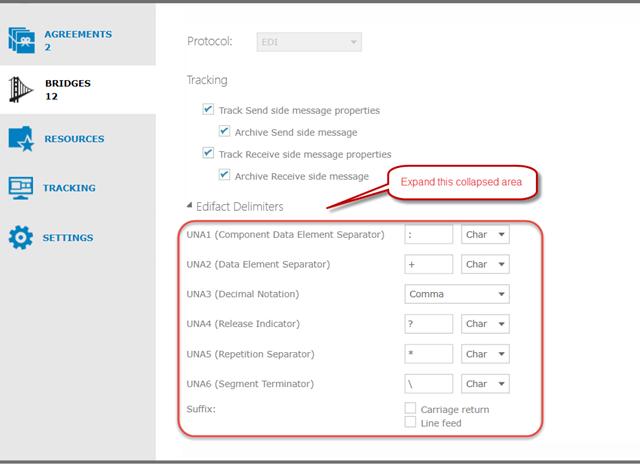The height and width of the screenshot is (464, 640).
Task: Click the Resources star icon
Action: 22,139
